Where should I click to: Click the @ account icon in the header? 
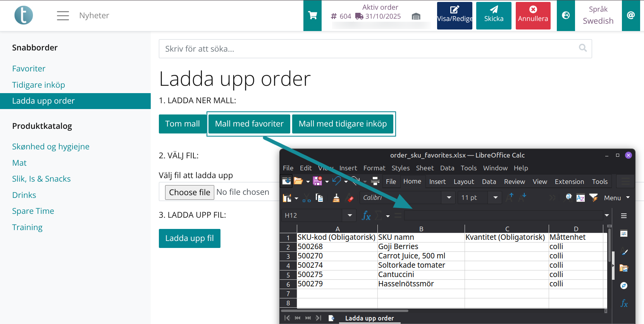631,16
